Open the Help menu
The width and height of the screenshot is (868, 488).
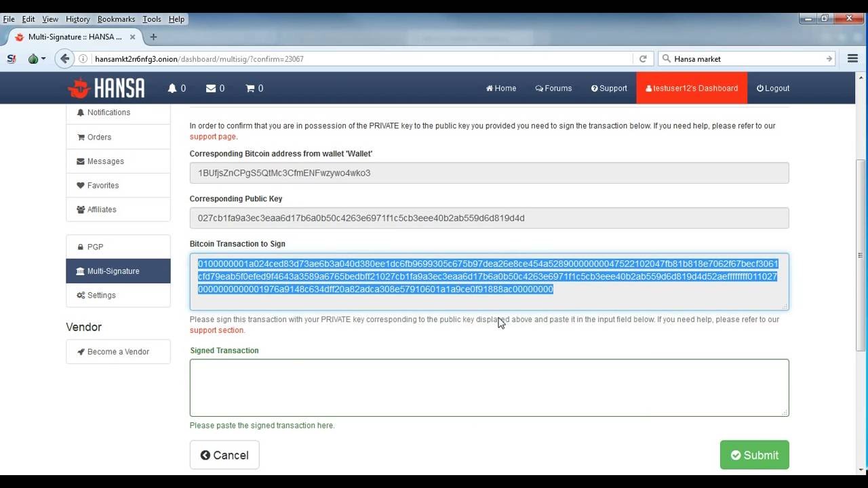point(176,19)
